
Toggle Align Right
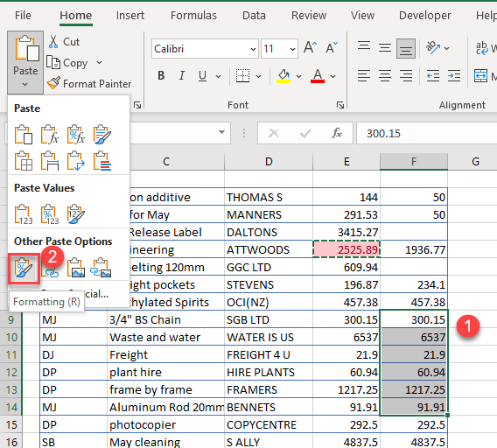[x=406, y=76]
